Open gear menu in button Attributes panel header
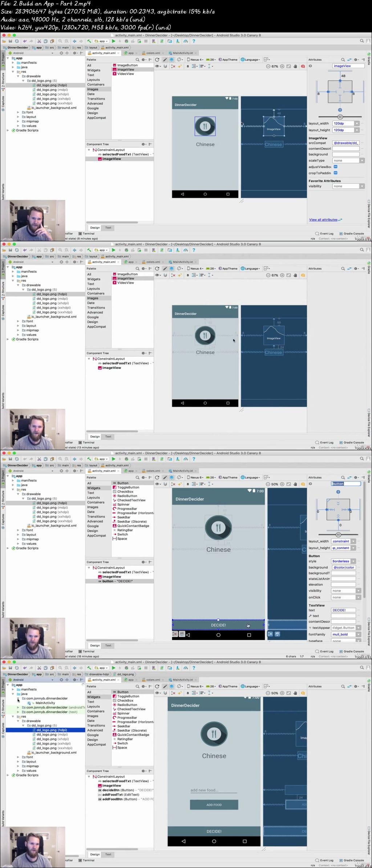This screenshot has height=868, width=372. point(356,477)
